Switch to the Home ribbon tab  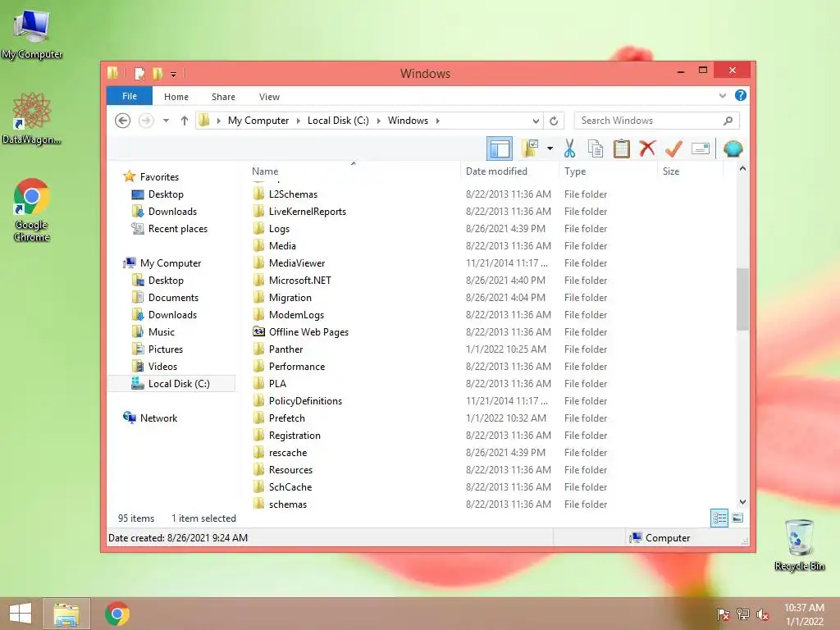[x=176, y=97]
